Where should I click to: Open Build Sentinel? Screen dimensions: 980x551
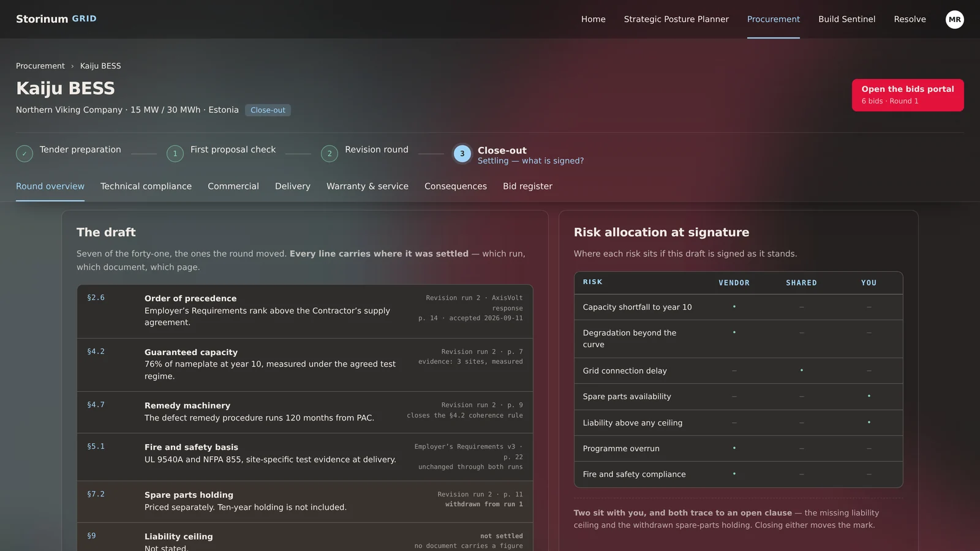(847, 19)
